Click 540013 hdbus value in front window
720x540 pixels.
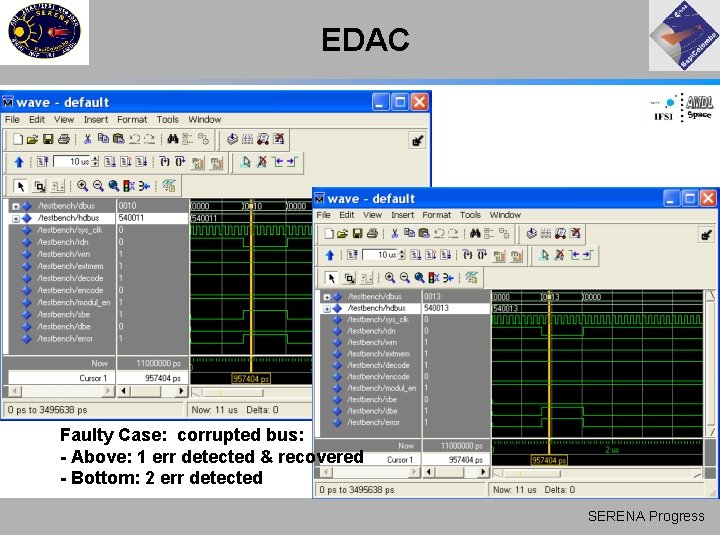pyautogui.click(x=437, y=308)
